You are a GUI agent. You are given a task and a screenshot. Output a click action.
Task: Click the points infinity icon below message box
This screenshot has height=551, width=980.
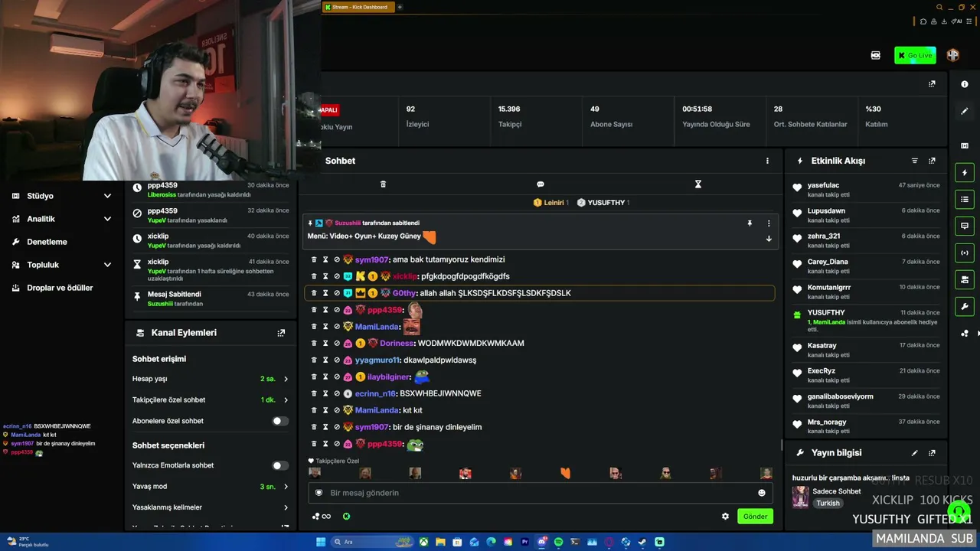pyautogui.click(x=322, y=517)
